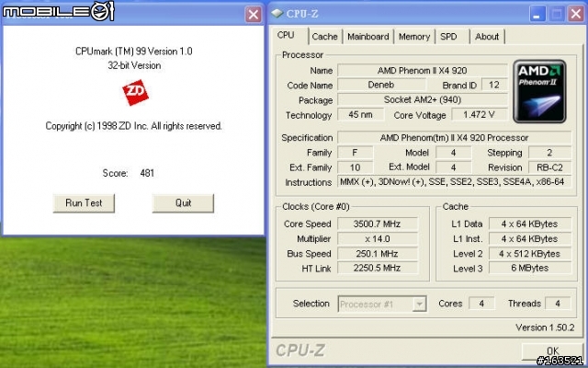Click the ZD red logo icon

click(135, 92)
